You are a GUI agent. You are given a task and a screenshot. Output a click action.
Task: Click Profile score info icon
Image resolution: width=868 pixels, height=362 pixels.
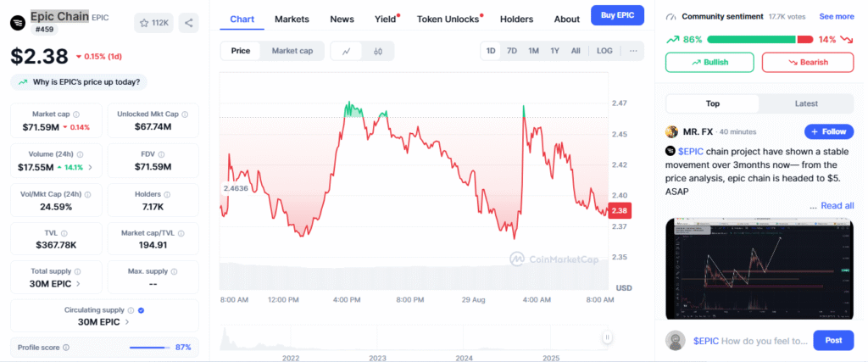(66, 348)
